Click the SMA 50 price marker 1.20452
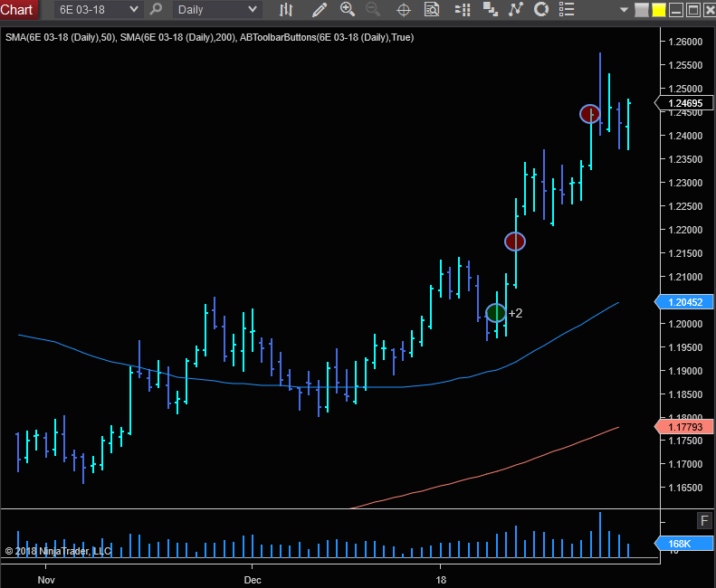 [x=684, y=302]
